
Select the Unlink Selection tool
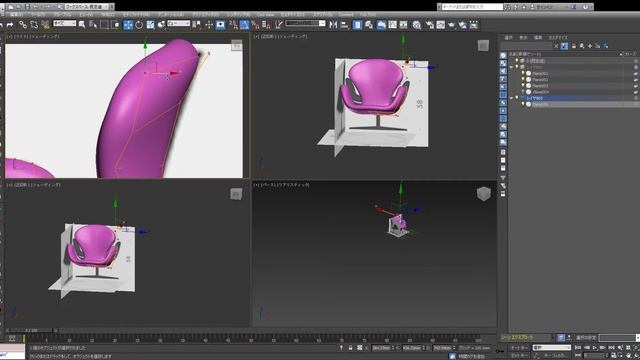click(x=34, y=25)
